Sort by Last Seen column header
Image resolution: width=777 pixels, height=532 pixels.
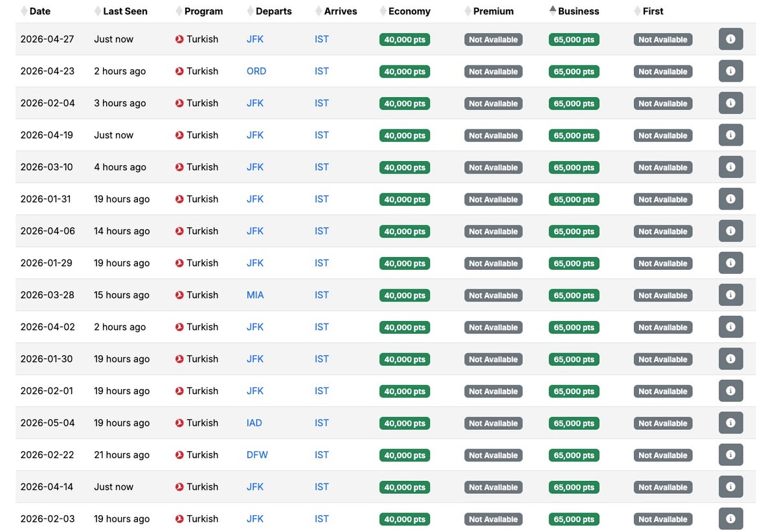coord(124,11)
